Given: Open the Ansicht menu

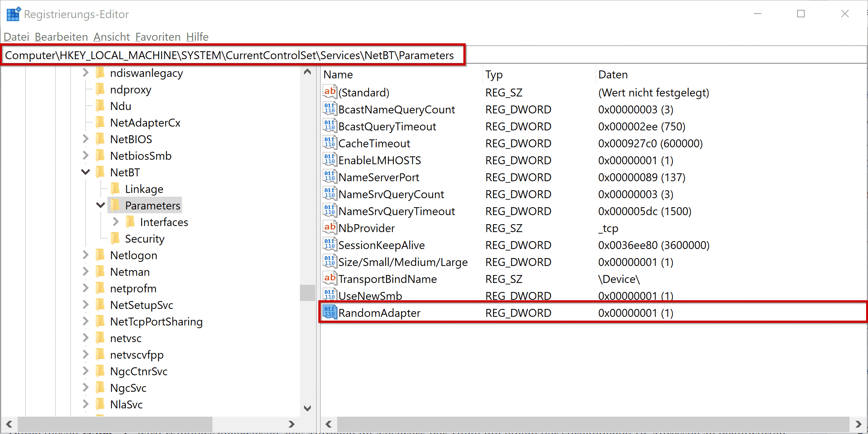Looking at the screenshot, I should pos(112,37).
